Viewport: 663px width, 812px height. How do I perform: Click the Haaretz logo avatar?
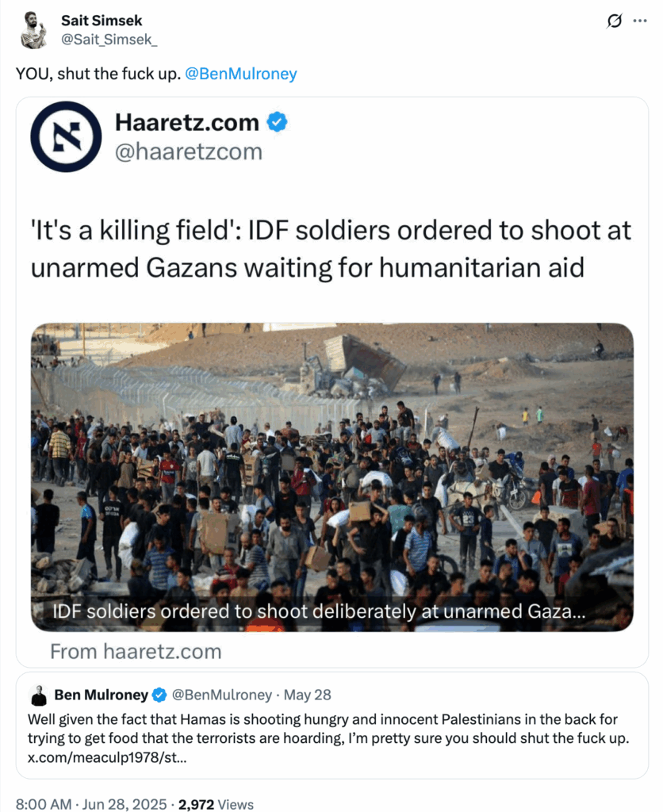[x=66, y=136]
